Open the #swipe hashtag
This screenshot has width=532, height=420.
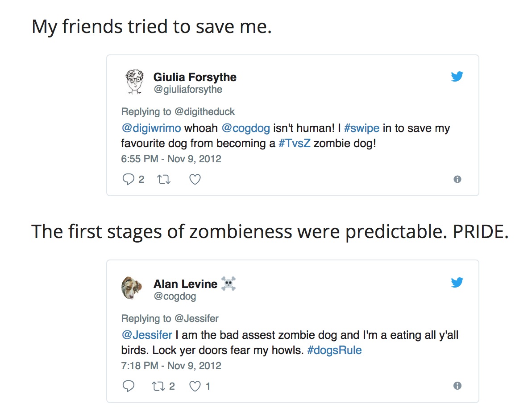pyautogui.click(x=362, y=128)
